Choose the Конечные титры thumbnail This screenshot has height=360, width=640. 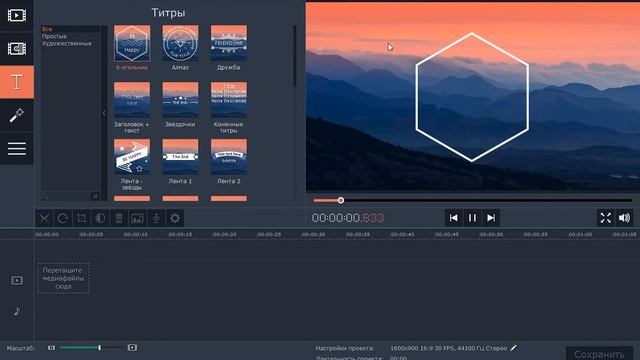pyautogui.click(x=229, y=100)
